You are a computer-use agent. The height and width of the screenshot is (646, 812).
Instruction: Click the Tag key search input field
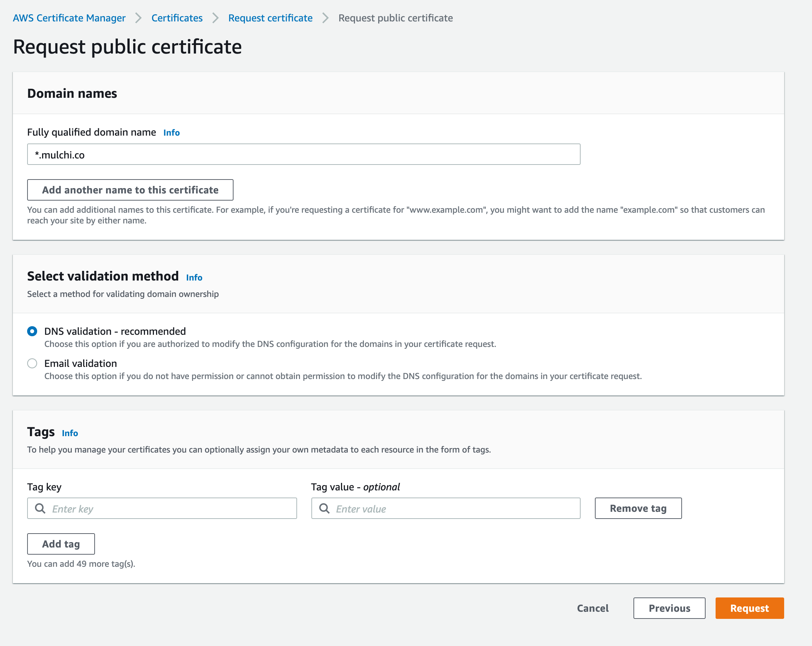162,508
